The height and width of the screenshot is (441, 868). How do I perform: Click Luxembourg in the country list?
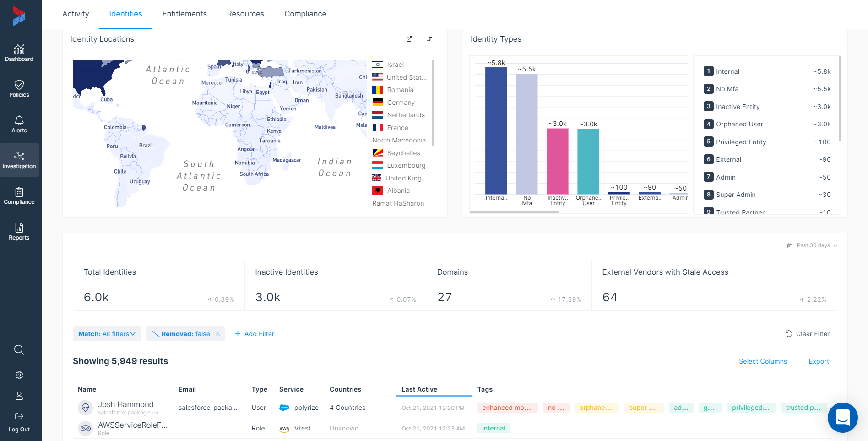coord(399,165)
